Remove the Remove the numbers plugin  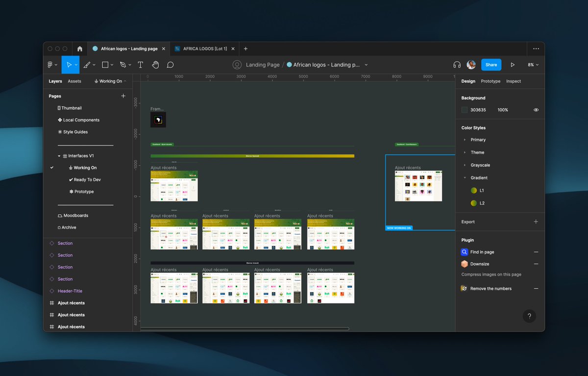coord(536,289)
